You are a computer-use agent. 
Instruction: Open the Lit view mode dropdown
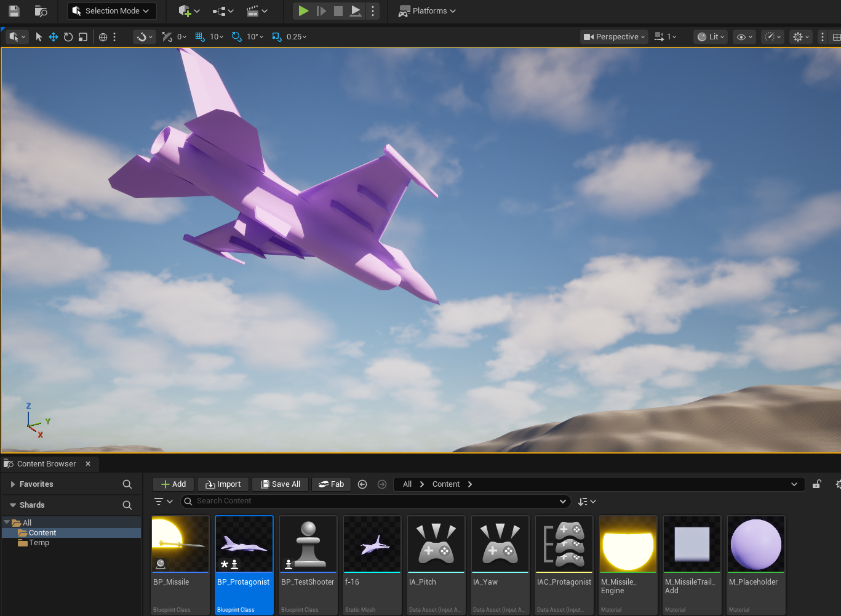pos(711,37)
